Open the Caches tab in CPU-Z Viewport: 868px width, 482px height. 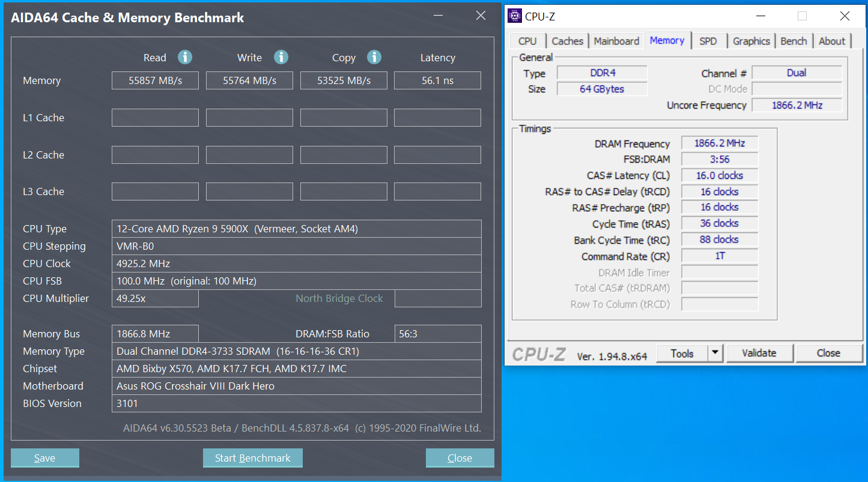[x=567, y=41]
